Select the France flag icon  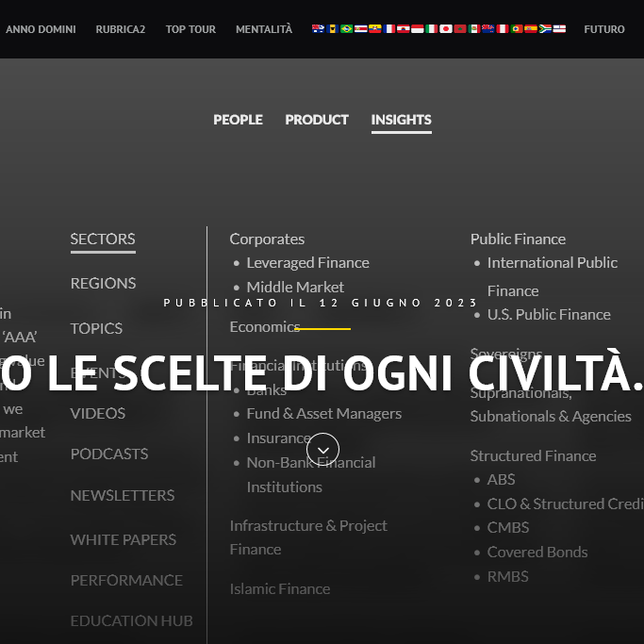389,29
